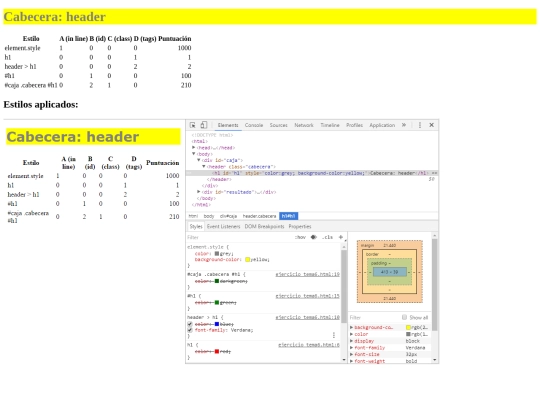Toggle the .cls class editor

point(327,237)
